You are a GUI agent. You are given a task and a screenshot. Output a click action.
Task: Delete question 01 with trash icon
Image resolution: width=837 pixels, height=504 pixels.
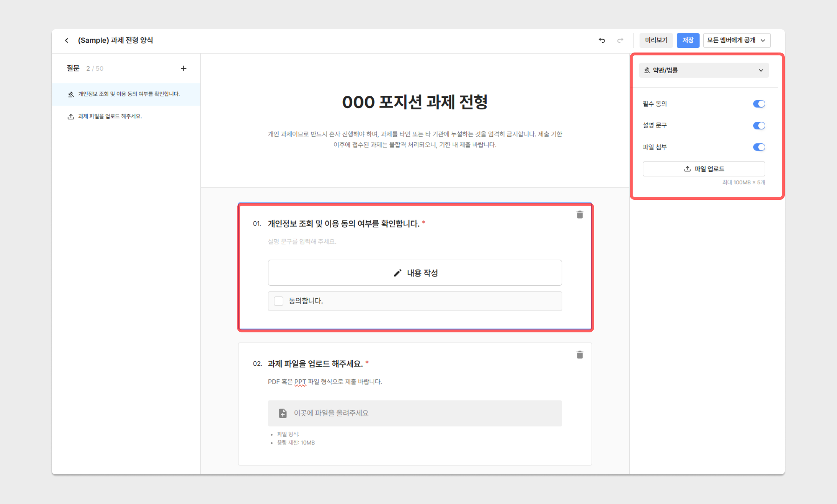(580, 215)
